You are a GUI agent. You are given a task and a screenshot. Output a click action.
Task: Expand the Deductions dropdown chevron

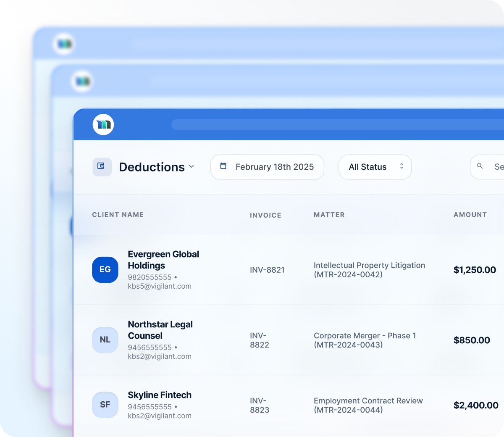tap(192, 167)
